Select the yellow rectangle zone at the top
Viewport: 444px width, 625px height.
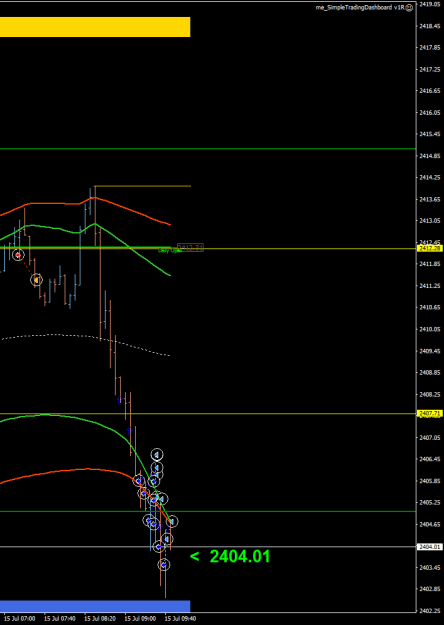click(95, 27)
